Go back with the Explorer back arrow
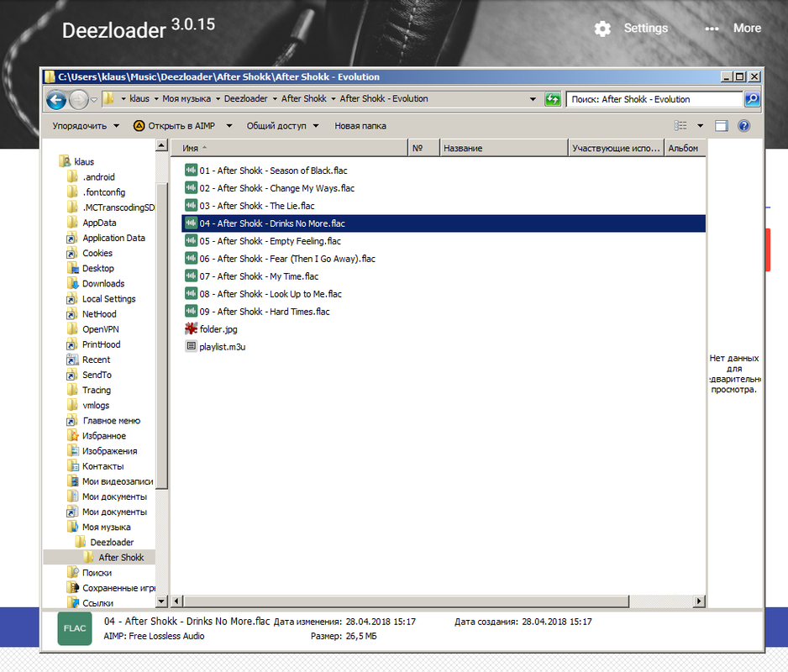Image resolution: width=788 pixels, height=672 pixels. [56, 99]
